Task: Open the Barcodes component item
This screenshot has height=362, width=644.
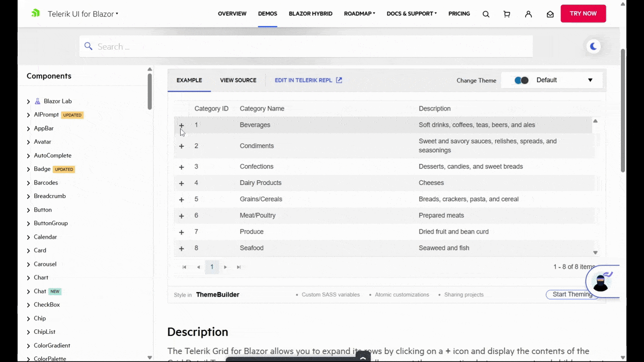Action: (x=46, y=183)
